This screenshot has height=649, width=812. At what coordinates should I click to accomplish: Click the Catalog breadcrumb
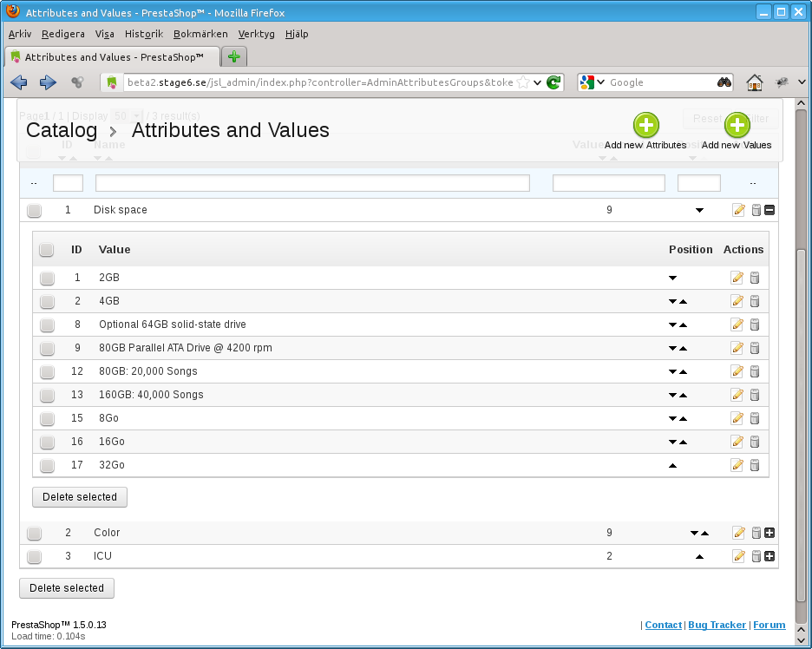(x=62, y=130)
